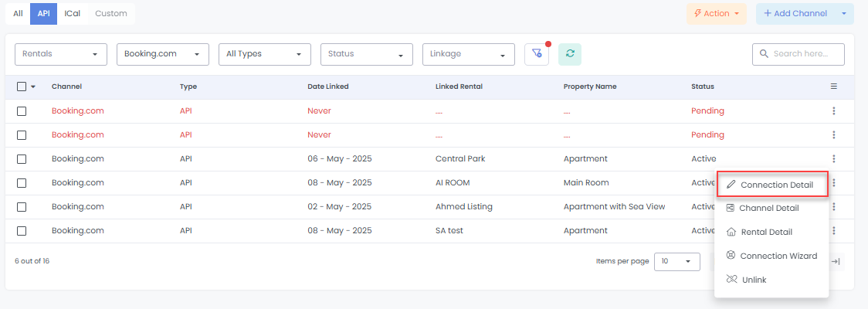Open three-dot menu for Central Park row
Screen dimensions: 868x309
(x=834, y=159)
